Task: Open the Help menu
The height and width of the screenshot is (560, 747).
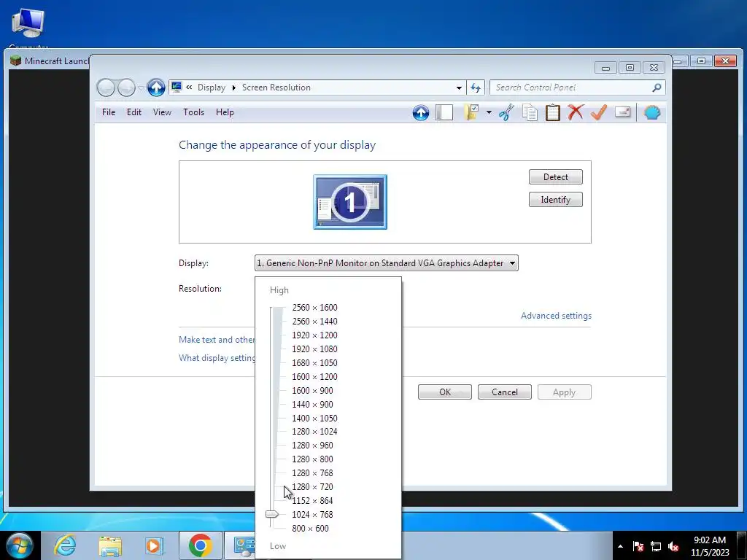Action: (x=225, y=112)
